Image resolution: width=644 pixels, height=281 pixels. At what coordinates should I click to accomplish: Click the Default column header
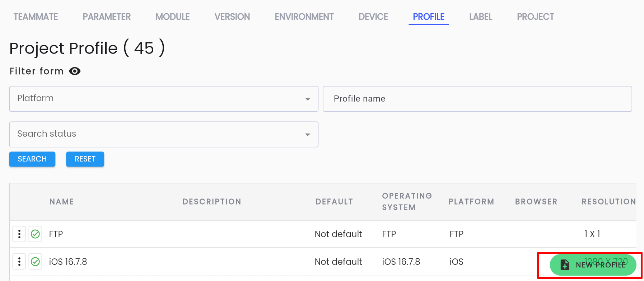334,202
